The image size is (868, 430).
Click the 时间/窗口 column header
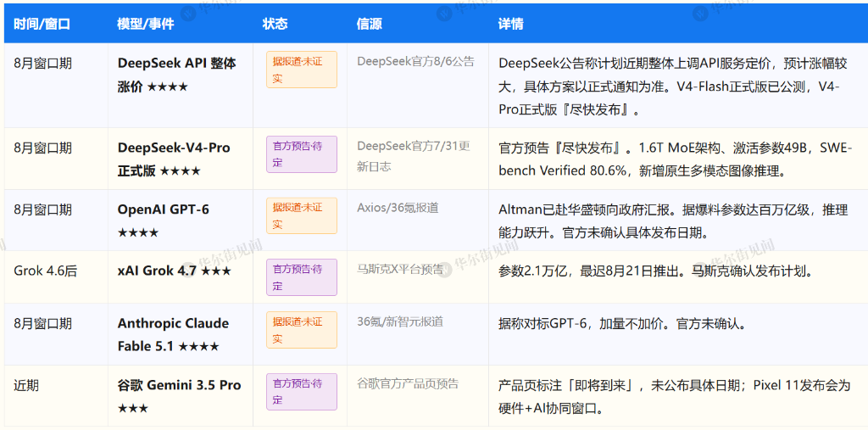pyautogui.click(x=42, y=24)
